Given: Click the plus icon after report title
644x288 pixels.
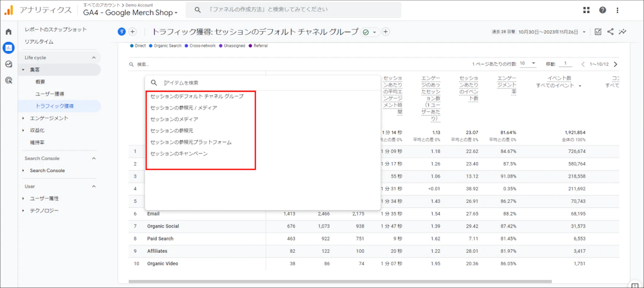Looking at the screenshot, I should click(x=386, y=32).
